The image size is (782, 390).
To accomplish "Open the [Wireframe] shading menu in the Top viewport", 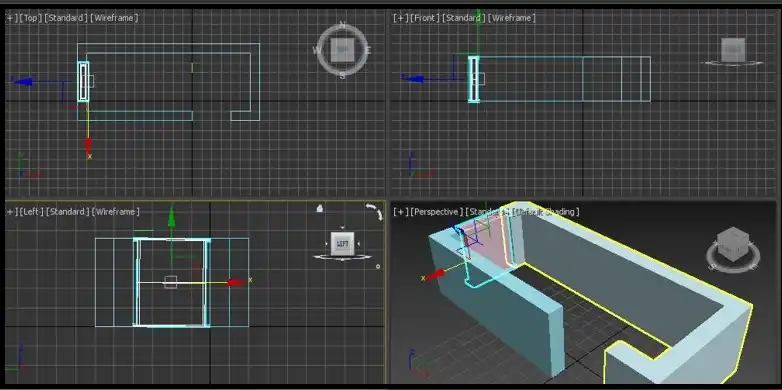I will (114, 18).
